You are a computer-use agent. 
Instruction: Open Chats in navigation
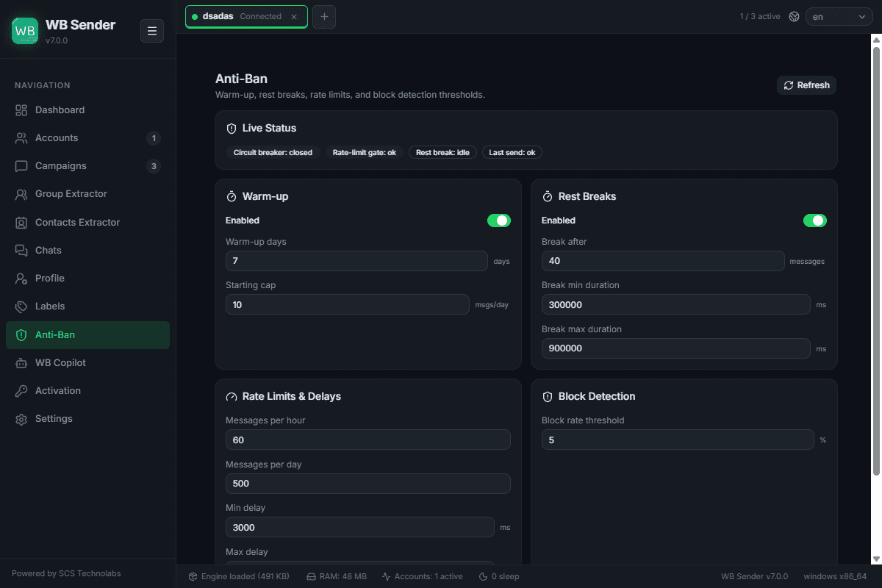click(87, 251)
